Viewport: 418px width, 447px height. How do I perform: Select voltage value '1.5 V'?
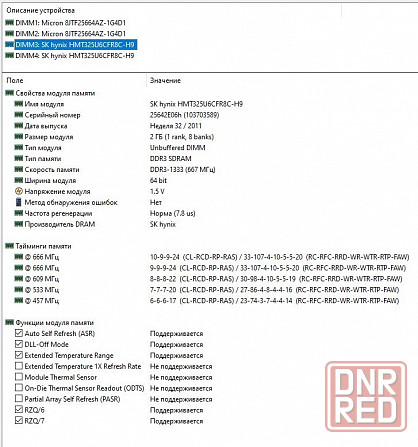tap(157, 191)
